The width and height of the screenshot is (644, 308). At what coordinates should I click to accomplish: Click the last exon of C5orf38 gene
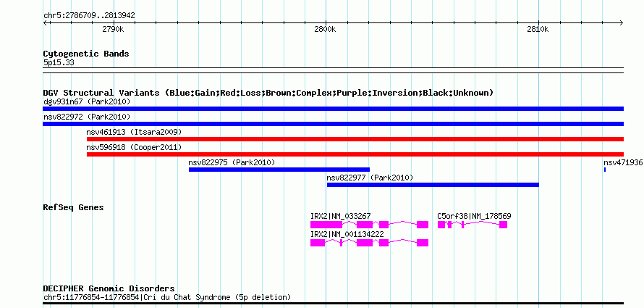[x=504, y=225]
